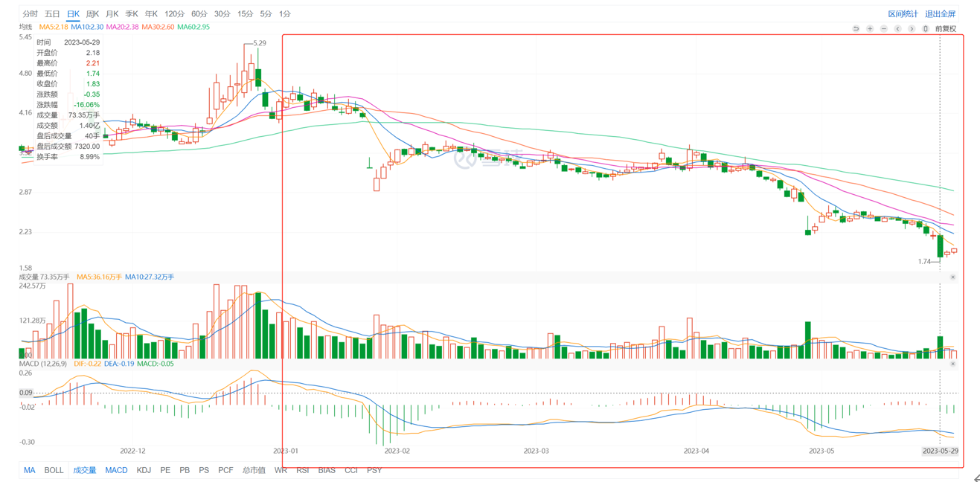Close the MACD indicator panel
This screenshot has width=980, height=482.
point(952,364)
